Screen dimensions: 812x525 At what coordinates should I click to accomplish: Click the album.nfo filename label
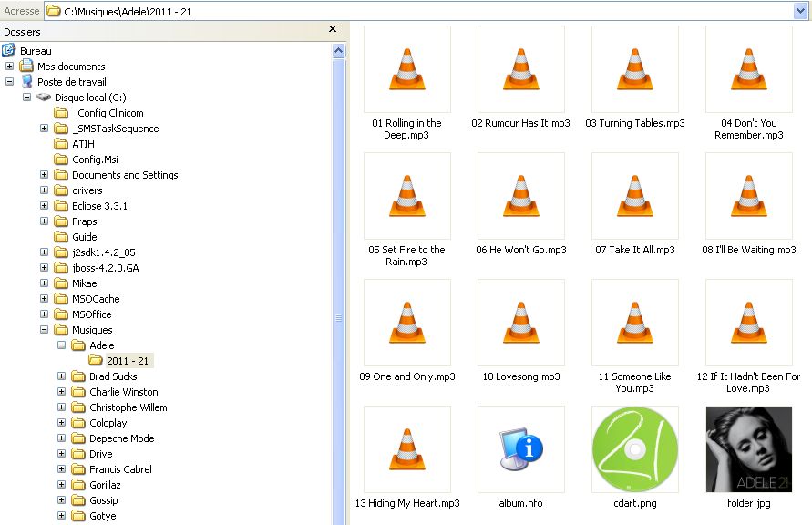coord(521,503)
